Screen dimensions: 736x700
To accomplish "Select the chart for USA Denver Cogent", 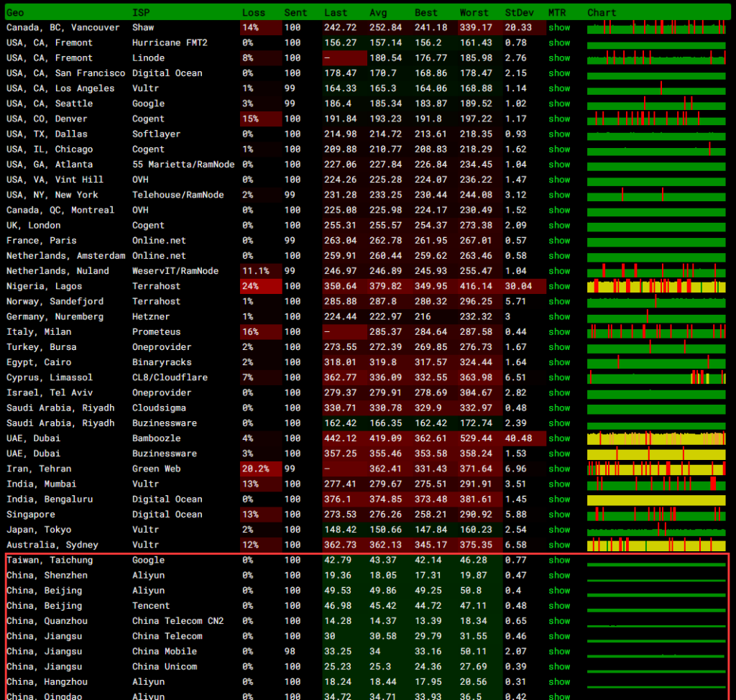I will tap(656, 119).
